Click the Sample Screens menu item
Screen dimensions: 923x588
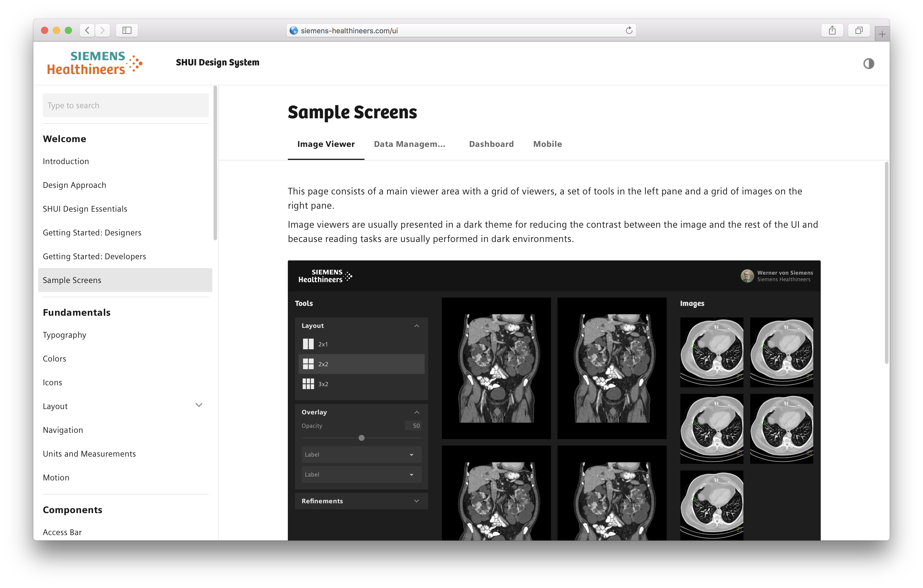[72, 280]
